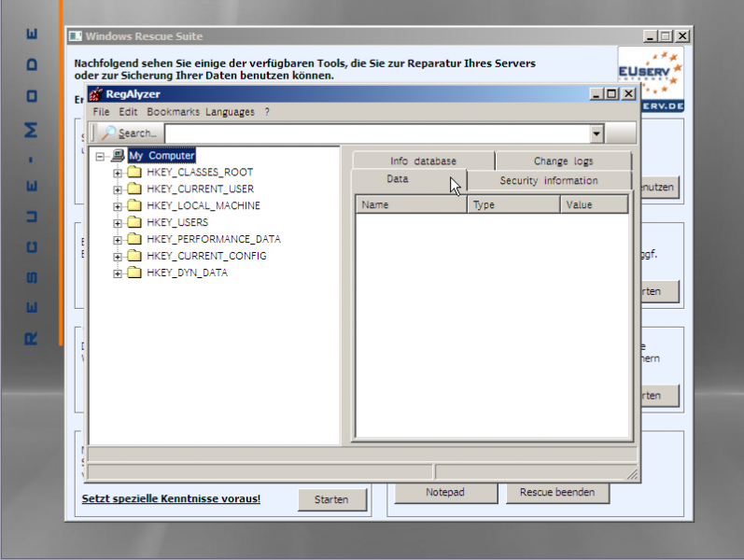Click the HKEY_DYN_DATA folder icon
Viewport: 744px width, 560px height.
[x=134, y=273]
